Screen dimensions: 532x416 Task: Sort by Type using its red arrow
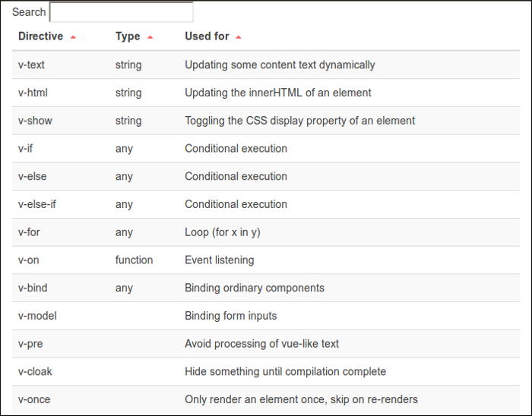(150, 37)
